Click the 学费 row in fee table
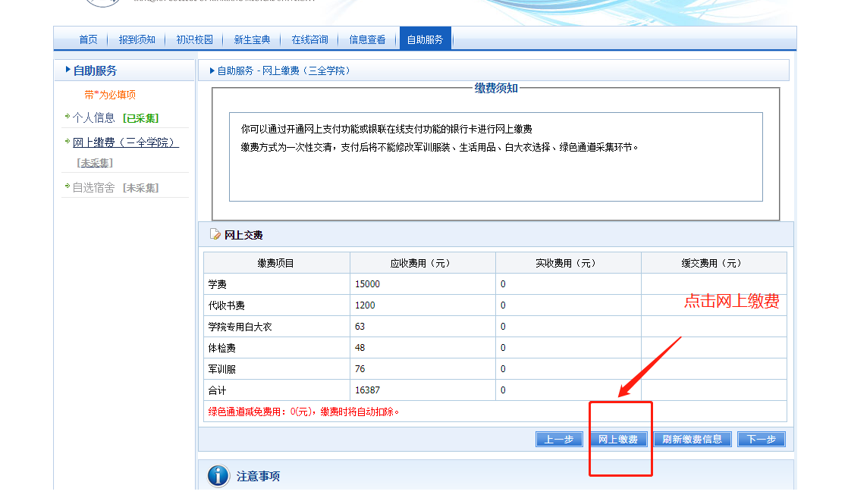 (277, 284)
